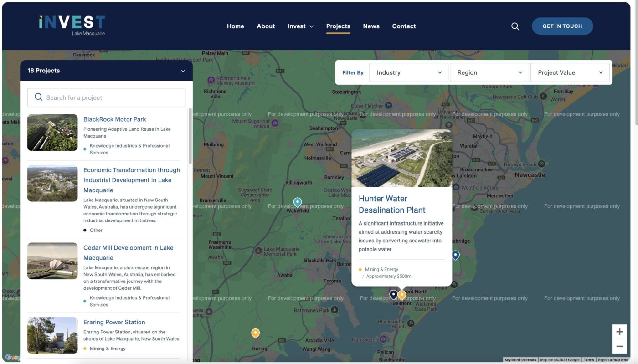Open the News nav item
The height and width of the screenshot is (364, 638).
(371, 26)
